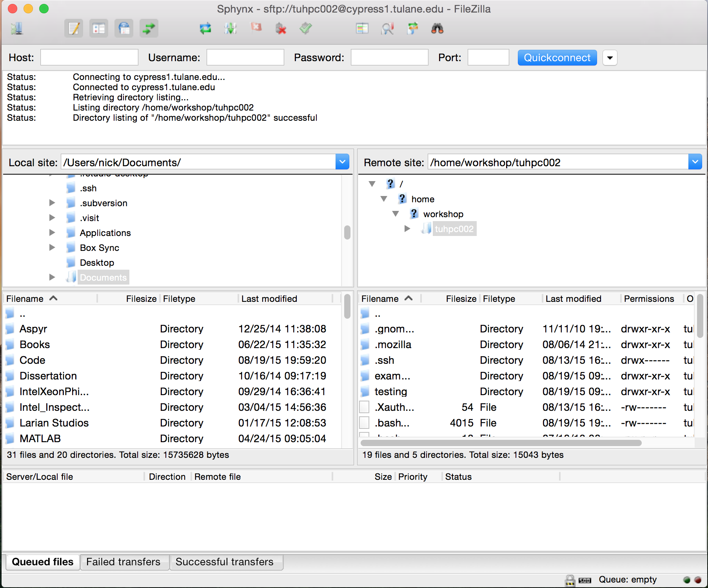The image size is (708, 588).
Task: Toggle the transfer queue display
Action: coord(149,29)
